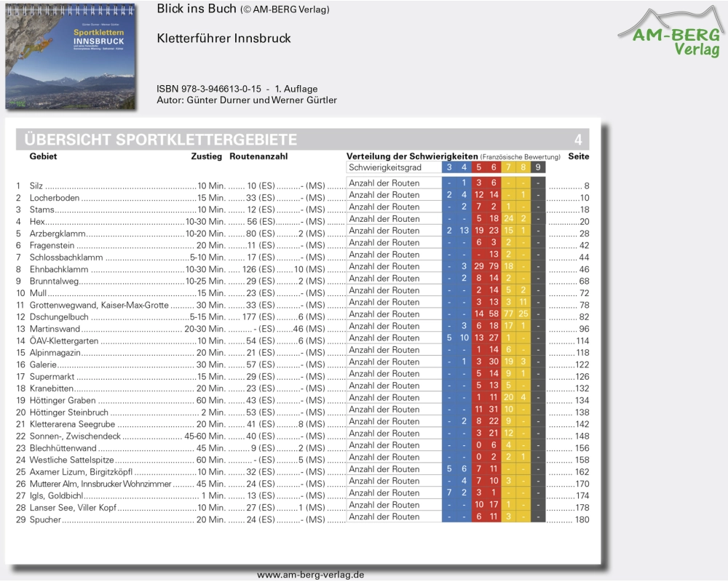Click the Zustieg column header
This screenshot has height=582, width=728.
pos(206,156)
